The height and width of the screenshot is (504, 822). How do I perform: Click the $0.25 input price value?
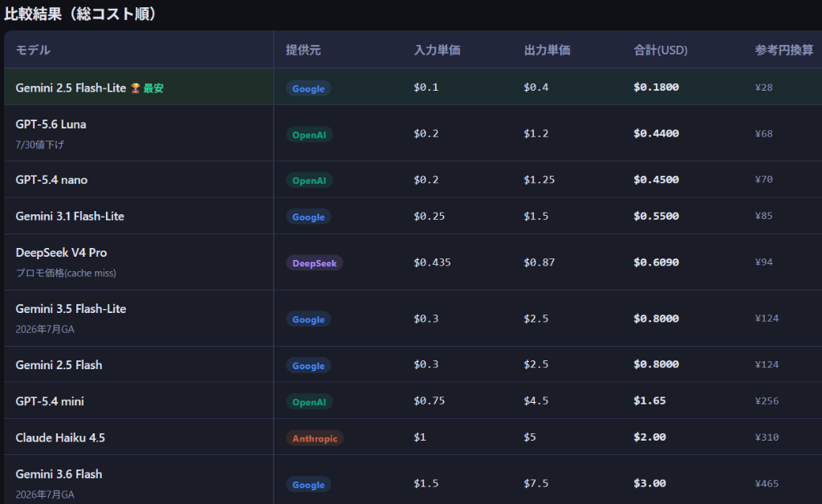click(429, 216)
